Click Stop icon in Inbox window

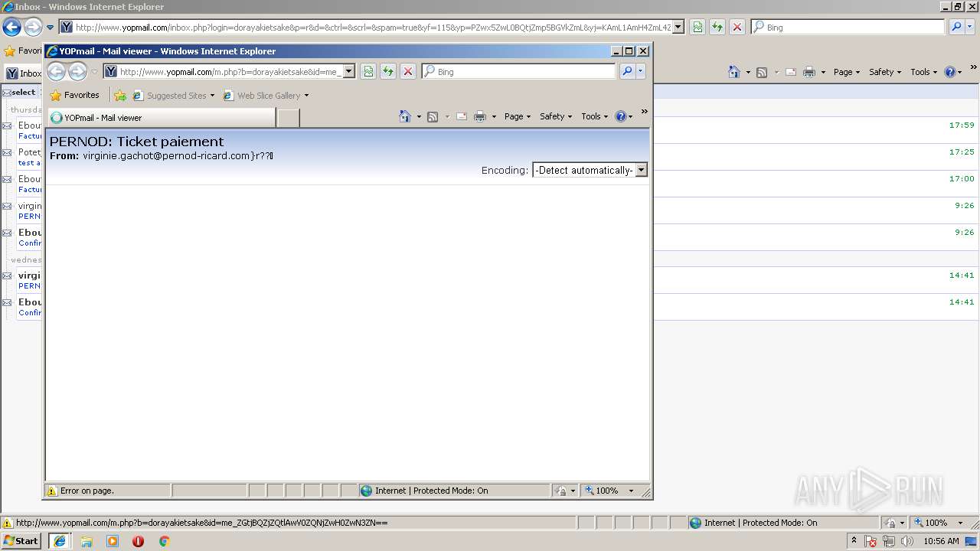click(737, 27)
